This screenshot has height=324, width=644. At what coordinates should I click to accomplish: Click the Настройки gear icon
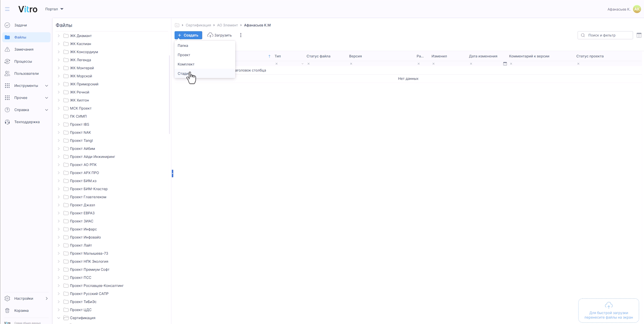7,299
